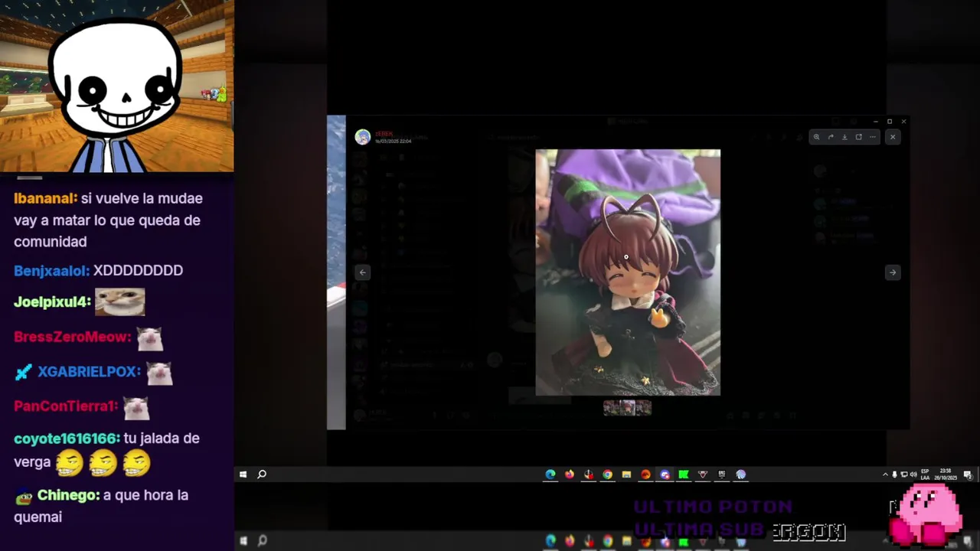Viewport: 980px width, 551px height.
Task: Close the image viewer with the X
Action: pos(893,137)
